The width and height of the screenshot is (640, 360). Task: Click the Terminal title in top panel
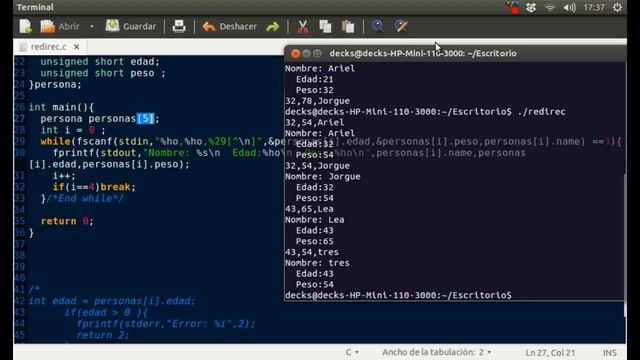(x=35, y=7)
